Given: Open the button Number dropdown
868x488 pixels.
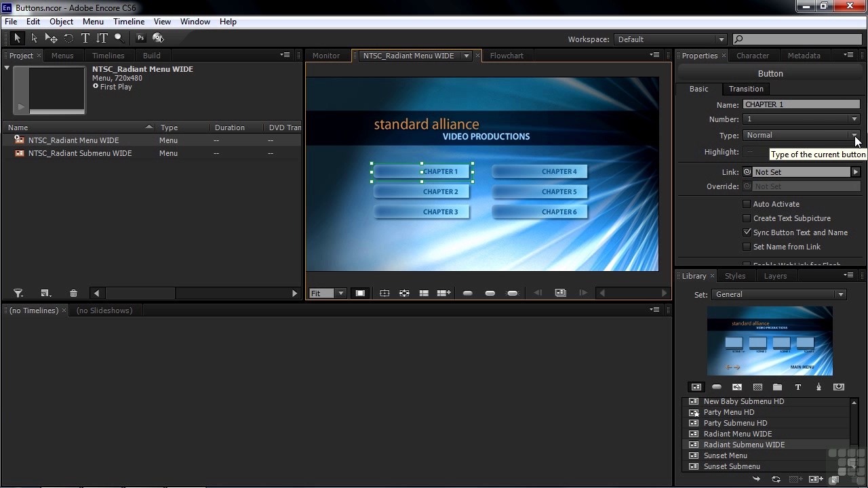Looking at the screenshot, I should pos(802,119).
